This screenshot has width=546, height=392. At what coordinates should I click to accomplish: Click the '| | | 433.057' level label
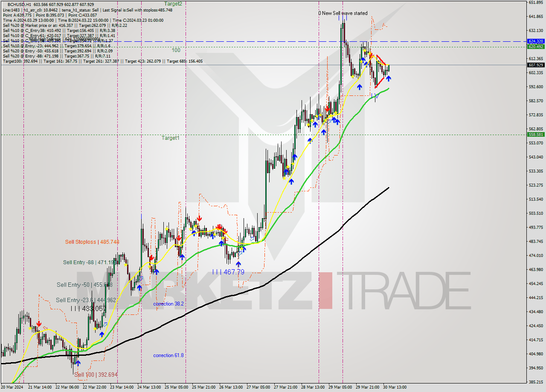pos(88,308)
